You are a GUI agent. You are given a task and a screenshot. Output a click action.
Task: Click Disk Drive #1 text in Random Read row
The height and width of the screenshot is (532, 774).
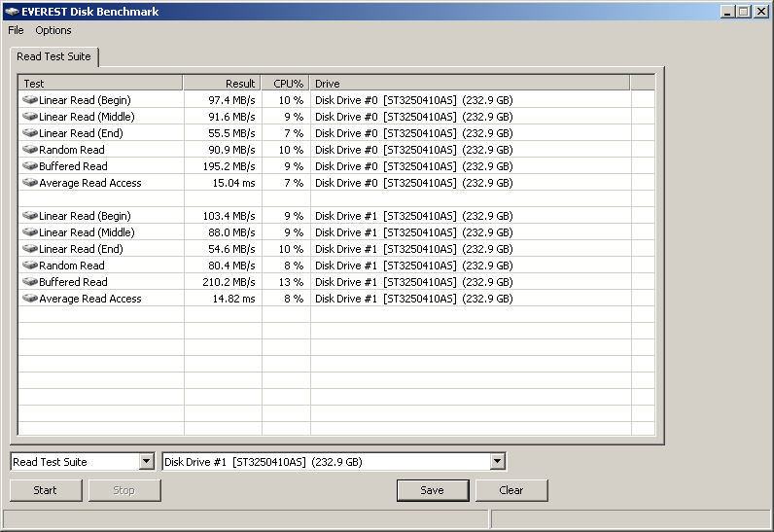click(x=346, y=266)
